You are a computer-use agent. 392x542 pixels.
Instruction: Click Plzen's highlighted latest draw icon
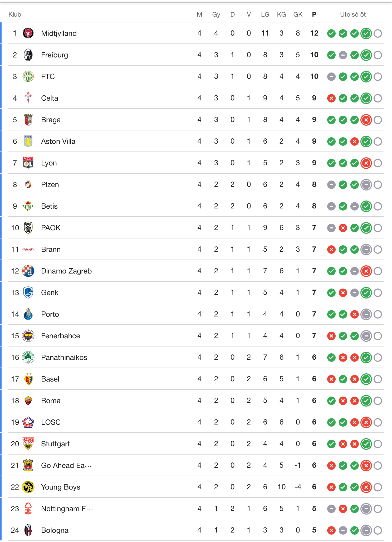tap(366, 185)
